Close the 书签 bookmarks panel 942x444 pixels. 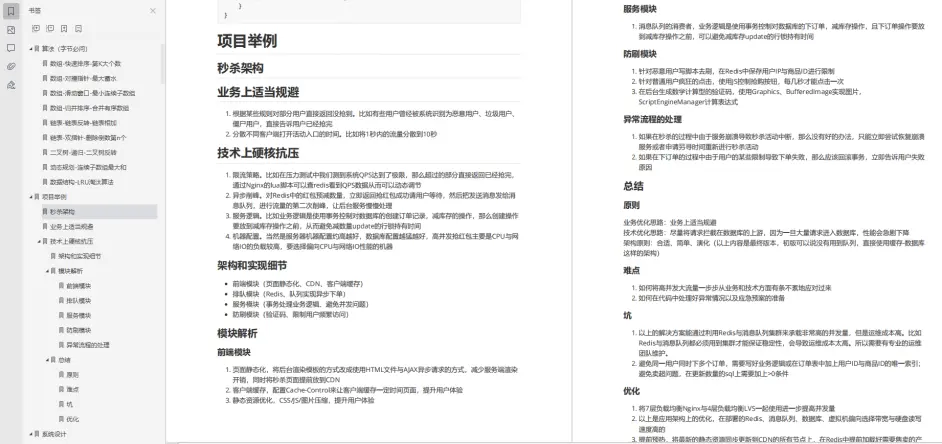pyautogui.click(x=153, y=11)
